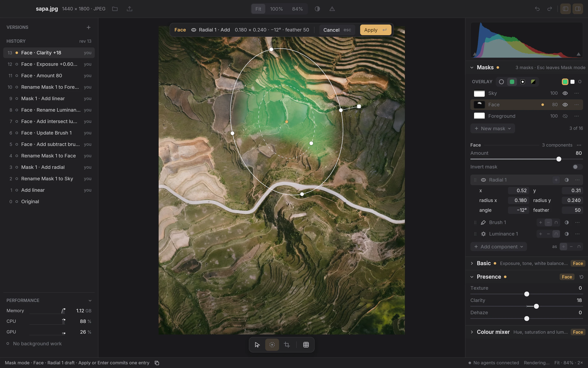
Task: Expand the Basic panel
Action: (x=472, y=263)
